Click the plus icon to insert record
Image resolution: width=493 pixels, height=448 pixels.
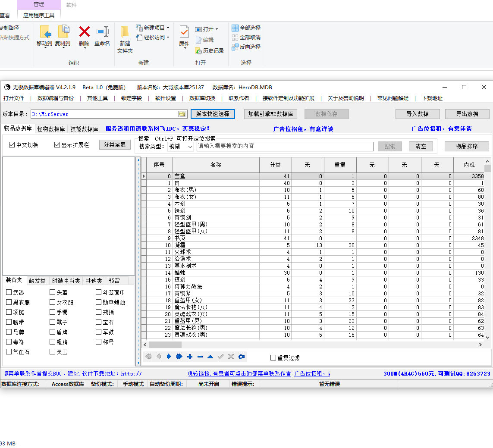pyautogui.click(x=190, y=357)
